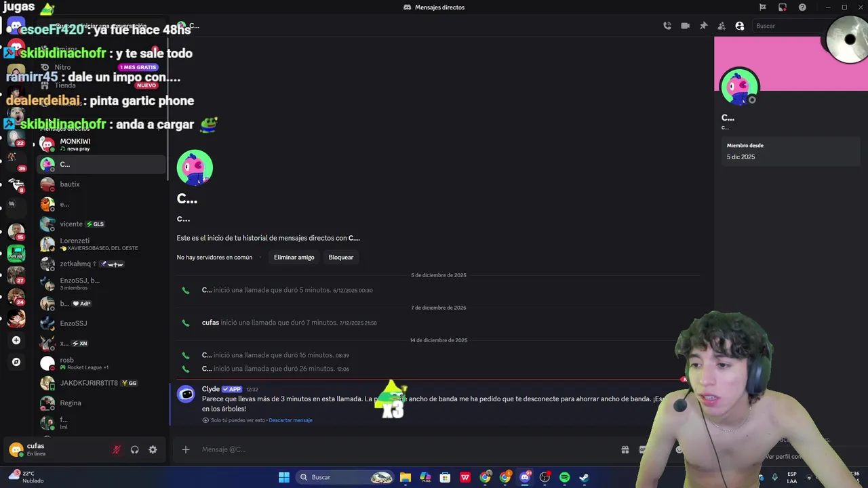This screenshot has height=488, width=868.
Task: Click Bloquear button
Action: 341,257
